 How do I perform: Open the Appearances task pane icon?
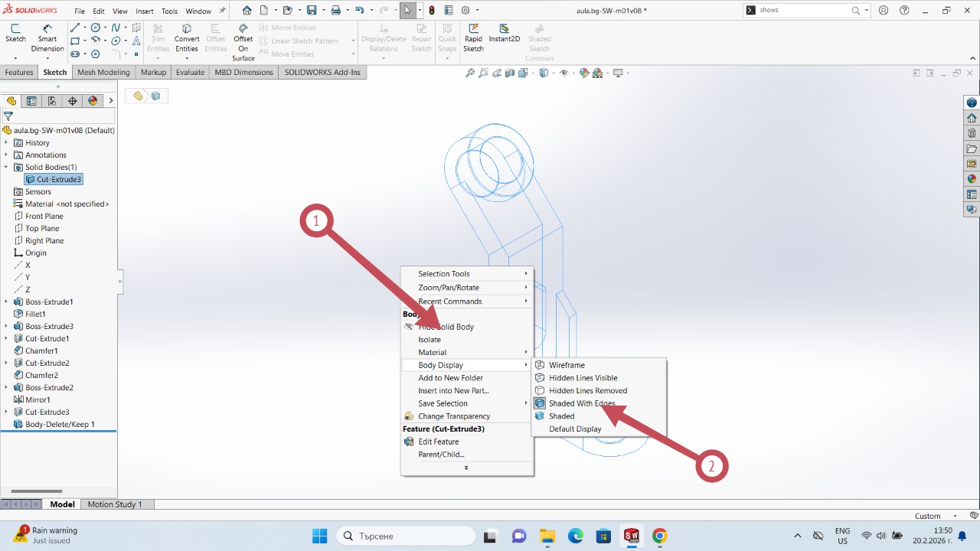pos(972,178)
